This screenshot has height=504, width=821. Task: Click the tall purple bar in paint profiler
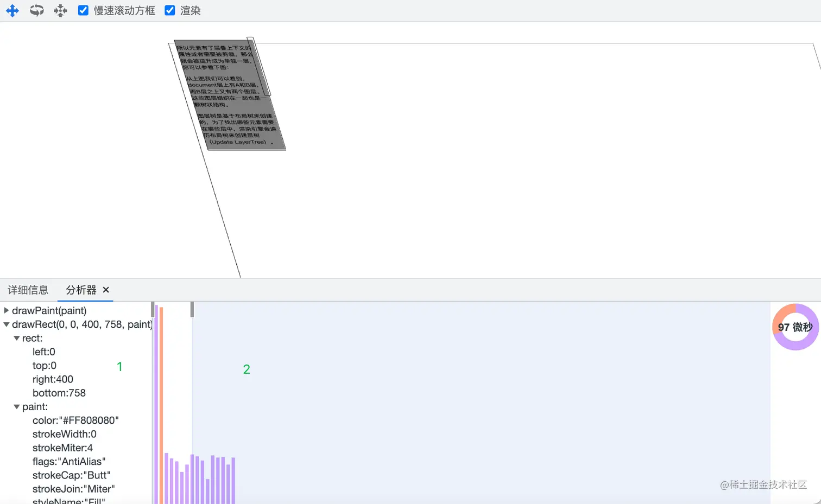tap(156, 404)
